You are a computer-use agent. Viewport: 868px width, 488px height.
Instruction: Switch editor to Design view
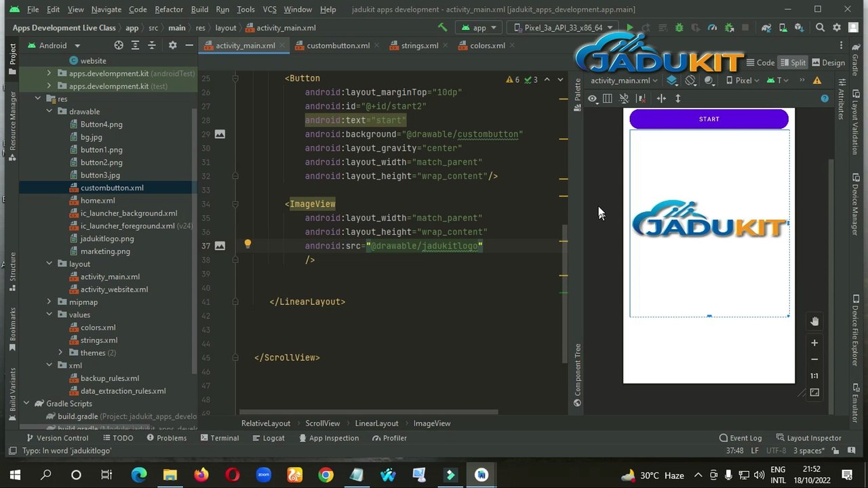(827, 62)
